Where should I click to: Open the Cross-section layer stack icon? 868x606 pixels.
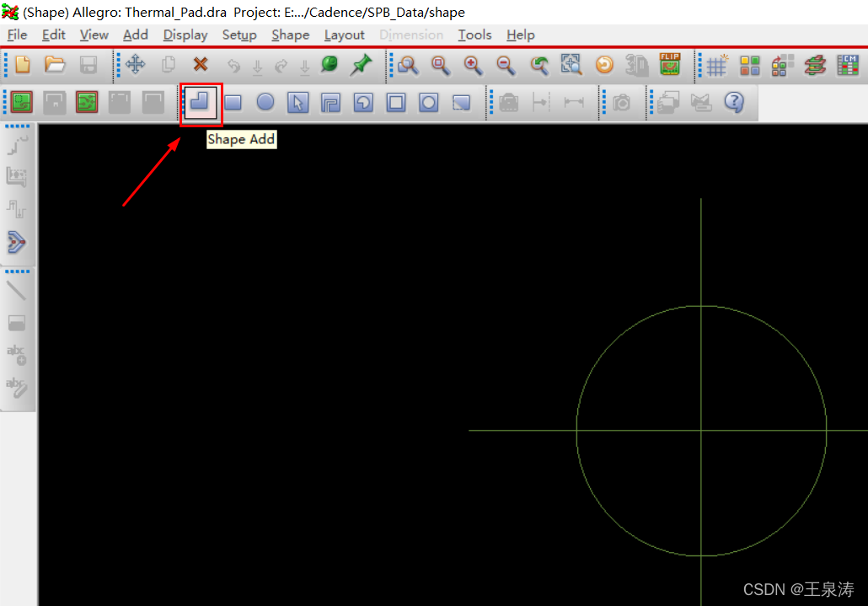pos(815,65)
